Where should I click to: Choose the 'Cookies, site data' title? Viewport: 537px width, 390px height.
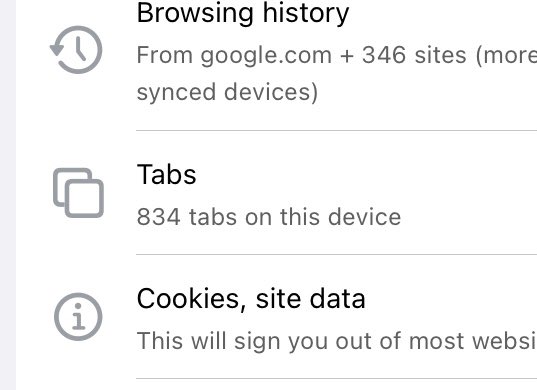[x=251, y=299]
